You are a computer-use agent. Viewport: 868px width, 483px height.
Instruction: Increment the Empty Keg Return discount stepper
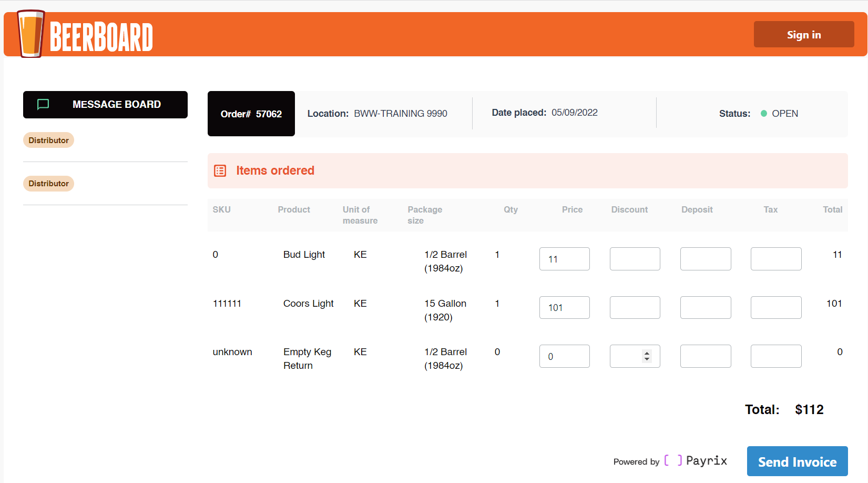coord(646,353)
